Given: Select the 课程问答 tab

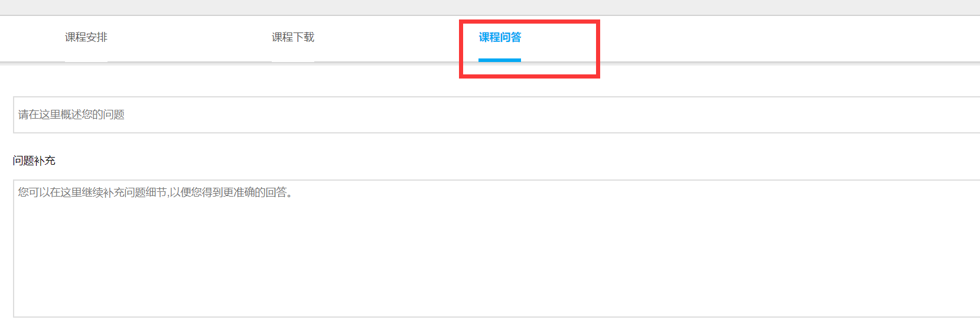Looking at the screenshot, I should [x=500, y=37].
